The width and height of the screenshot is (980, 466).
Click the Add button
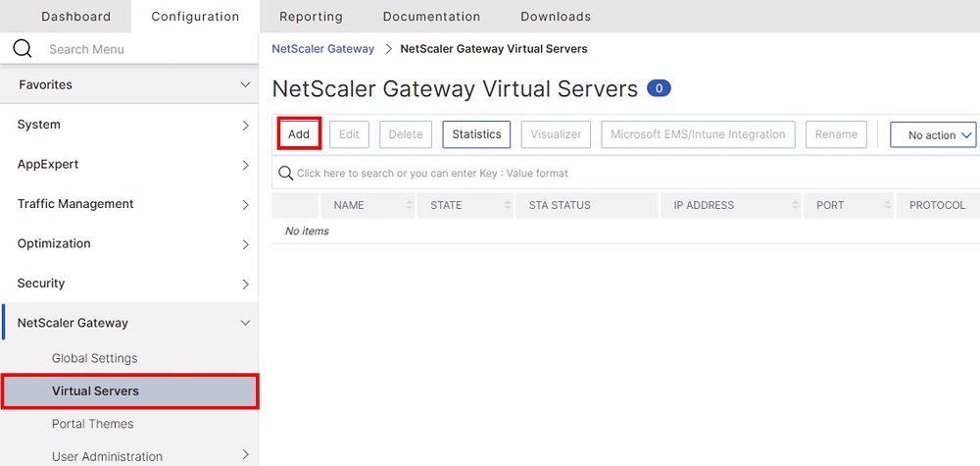pos(299,133)
